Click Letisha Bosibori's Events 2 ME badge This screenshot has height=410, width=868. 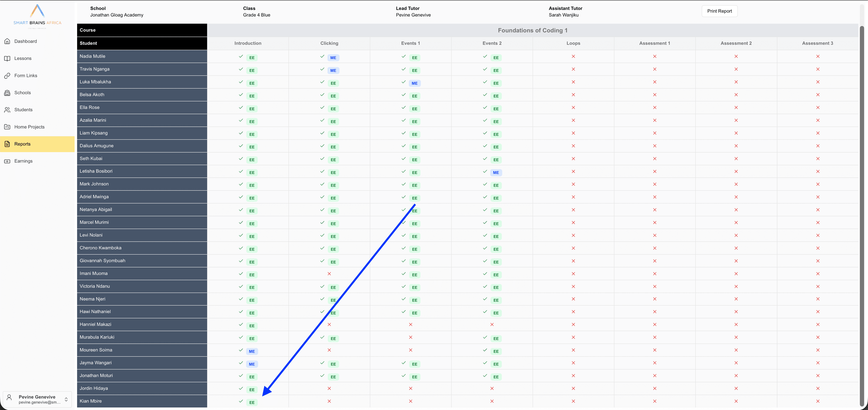pos(496,172)
